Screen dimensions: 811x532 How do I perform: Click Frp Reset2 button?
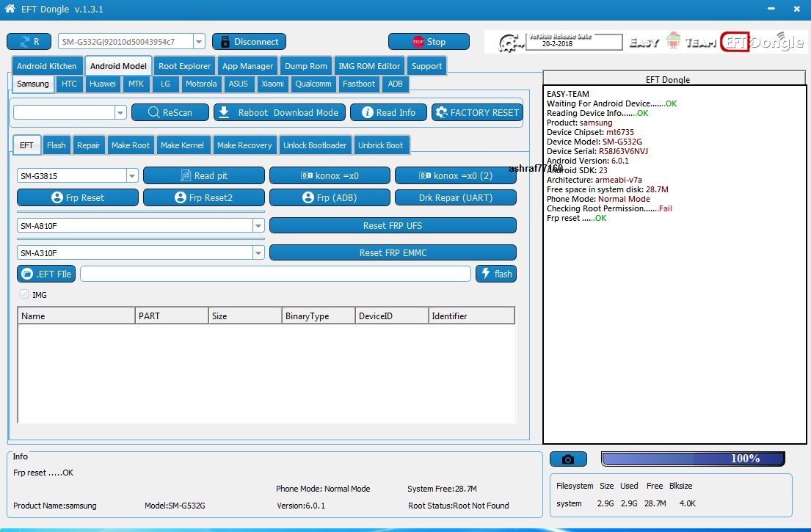click(x=204, y=197)
